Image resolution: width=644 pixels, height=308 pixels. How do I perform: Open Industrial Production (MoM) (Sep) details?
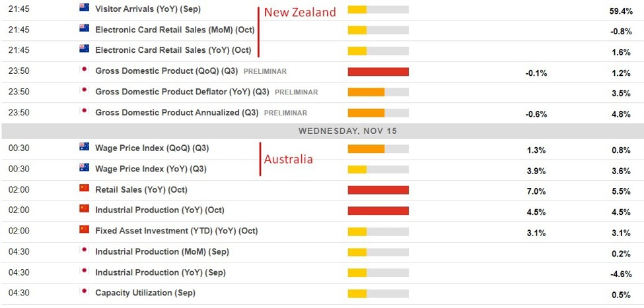coord(162,252)
